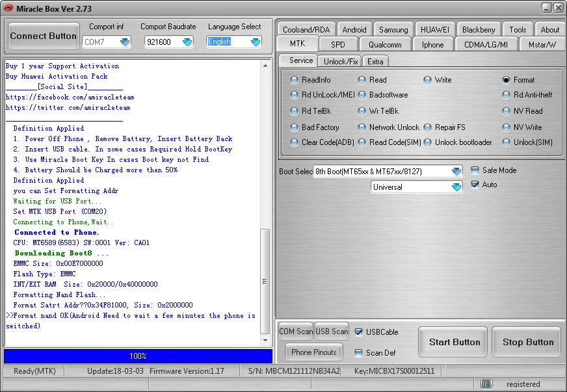The height and width of the screenshot is (392, 567).
Task: Select the Repair FS radio option
Action: coord(427,127)
